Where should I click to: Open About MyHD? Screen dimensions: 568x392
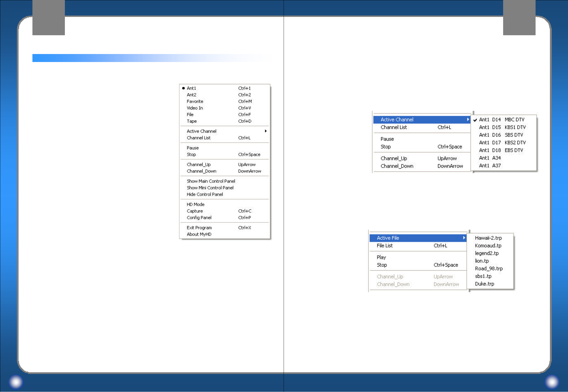click(199, 235)
